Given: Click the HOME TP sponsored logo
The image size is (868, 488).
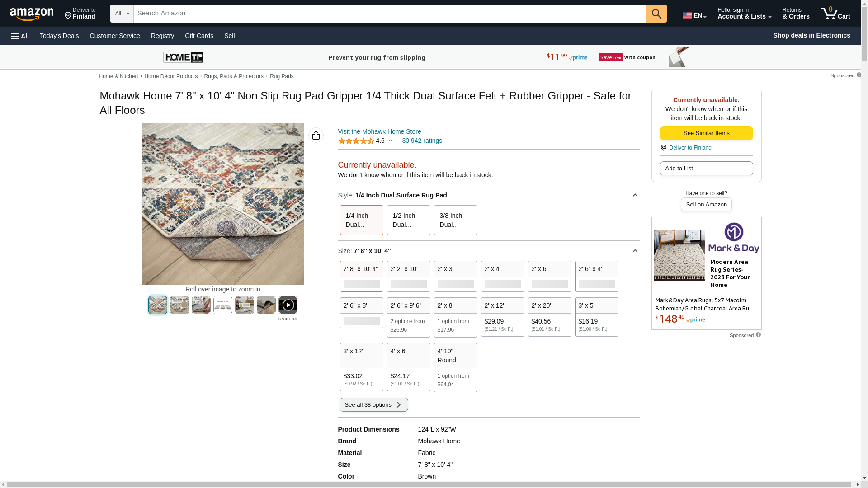Looking at the screenshot, I should tap(183, 57).
